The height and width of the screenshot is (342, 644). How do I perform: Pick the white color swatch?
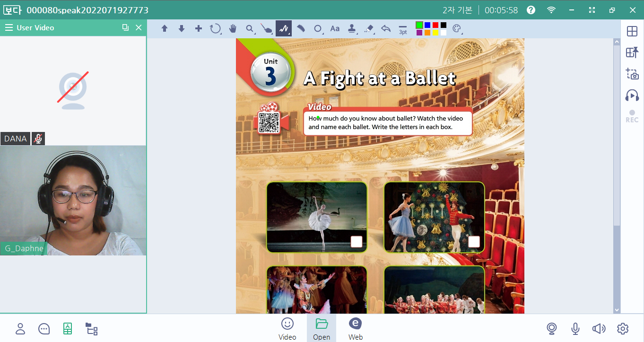point(444,33)
